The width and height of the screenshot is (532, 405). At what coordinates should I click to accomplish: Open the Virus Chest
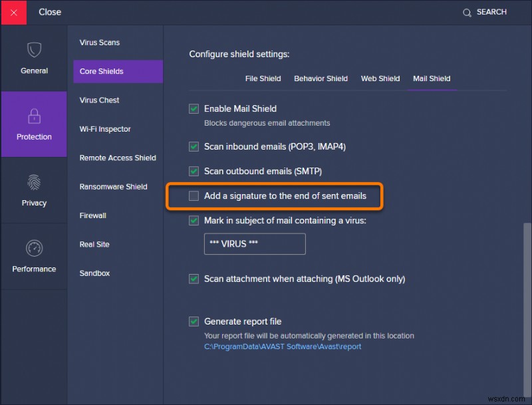[99, 100]
